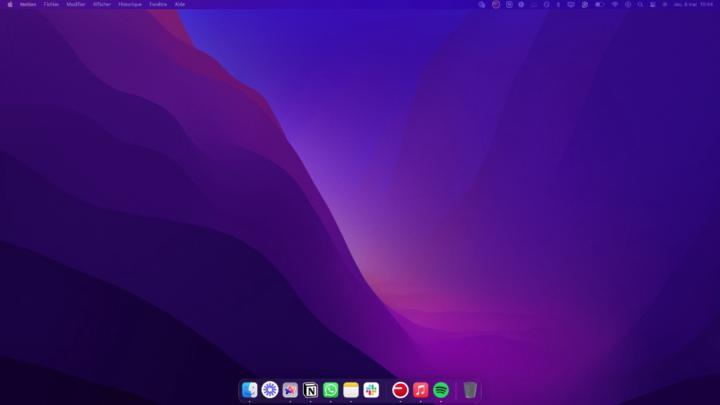Click the Wi-Fi status icon in menu bar
This screenshot has width=720, height=405.
click(x=614, y=4)
